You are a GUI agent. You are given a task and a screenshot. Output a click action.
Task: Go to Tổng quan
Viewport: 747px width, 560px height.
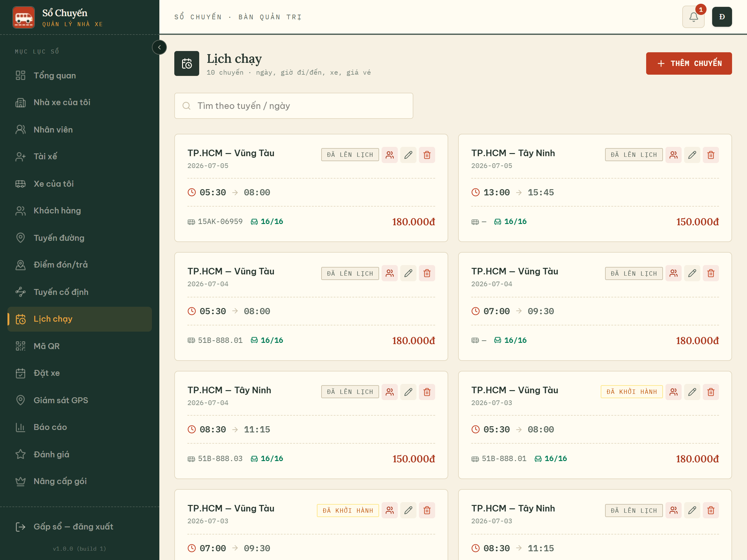click(80, 75)
